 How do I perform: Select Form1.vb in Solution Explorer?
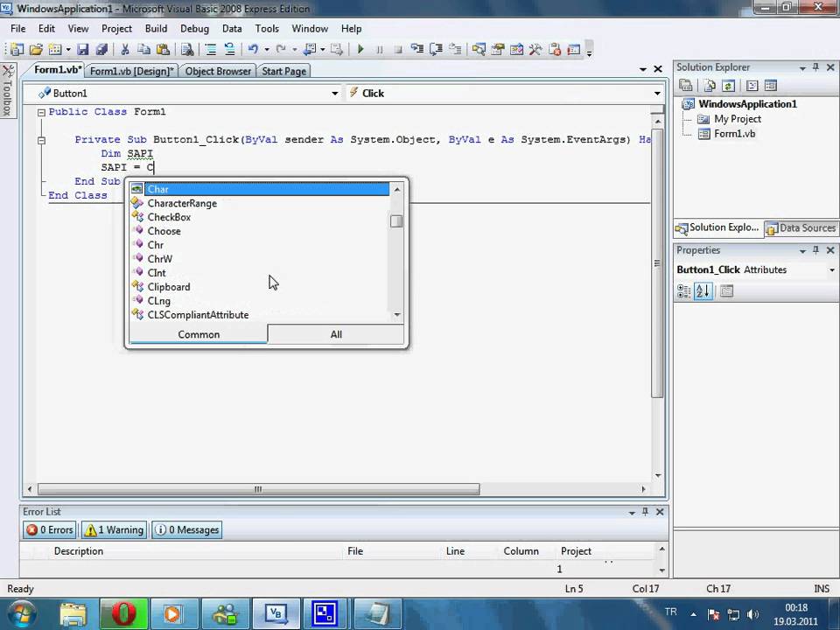click(x=734, y=133)
